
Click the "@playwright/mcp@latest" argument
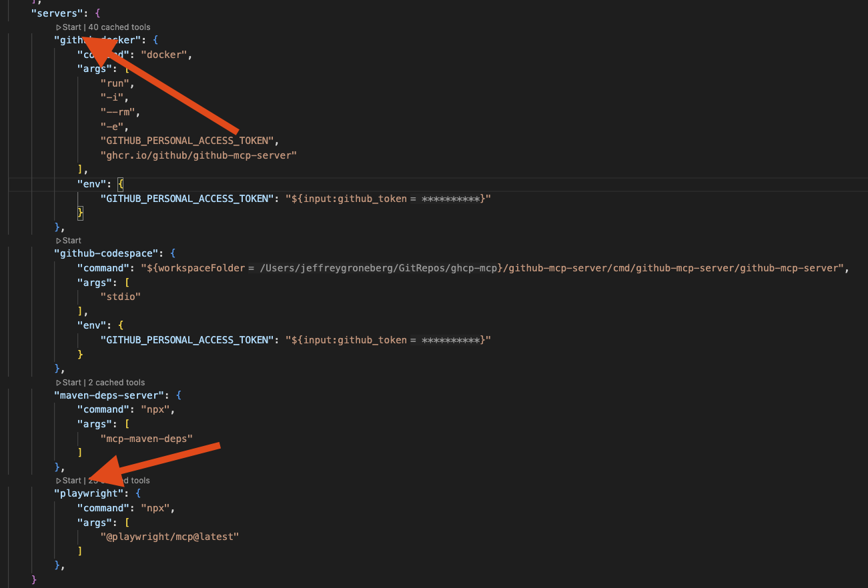point(169,537)
